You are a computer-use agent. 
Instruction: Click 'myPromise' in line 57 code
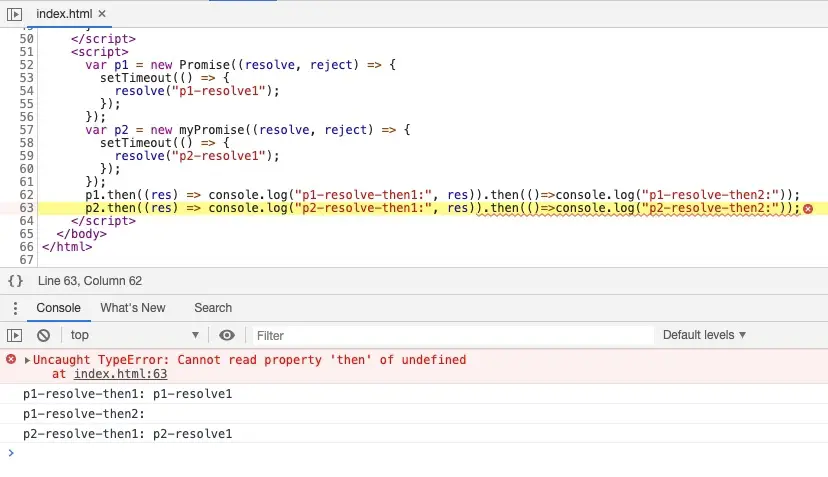coord(212,130)
